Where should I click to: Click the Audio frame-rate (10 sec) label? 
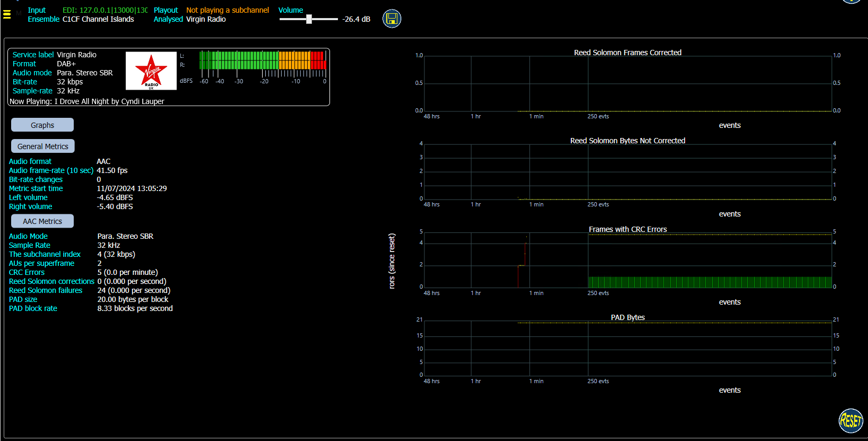pos(51,170)
